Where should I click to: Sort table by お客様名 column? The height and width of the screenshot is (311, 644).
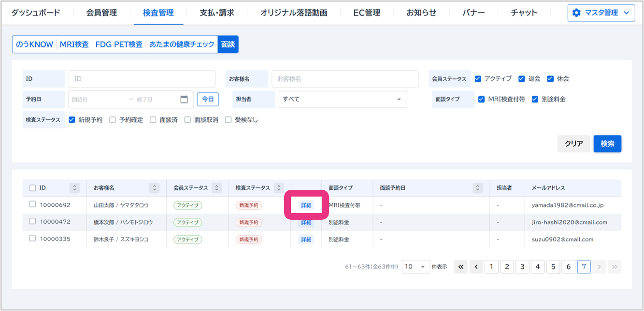(x=154, y=188)
